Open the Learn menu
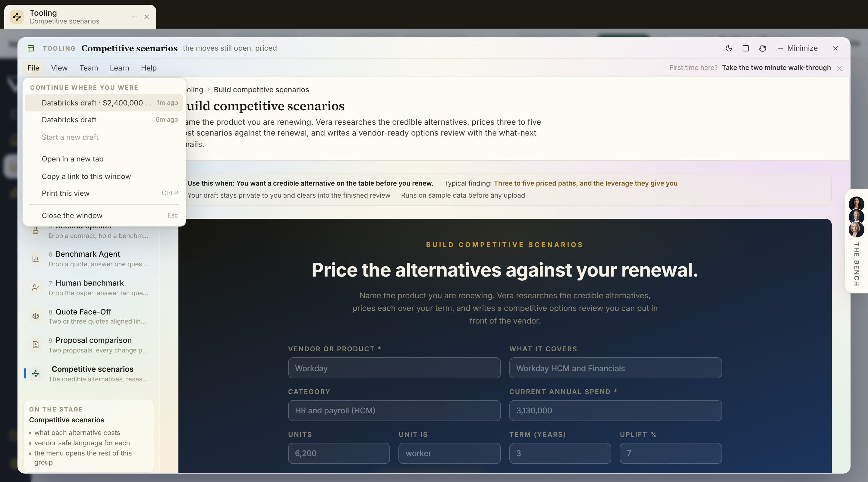868x482 pixels. pos(119,68)
